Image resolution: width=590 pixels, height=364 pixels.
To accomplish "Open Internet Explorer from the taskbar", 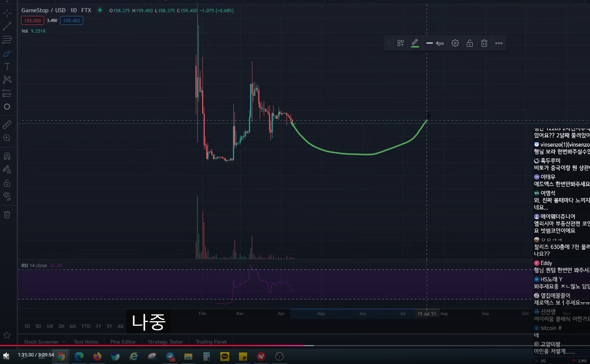I will [x=133, y=356].
